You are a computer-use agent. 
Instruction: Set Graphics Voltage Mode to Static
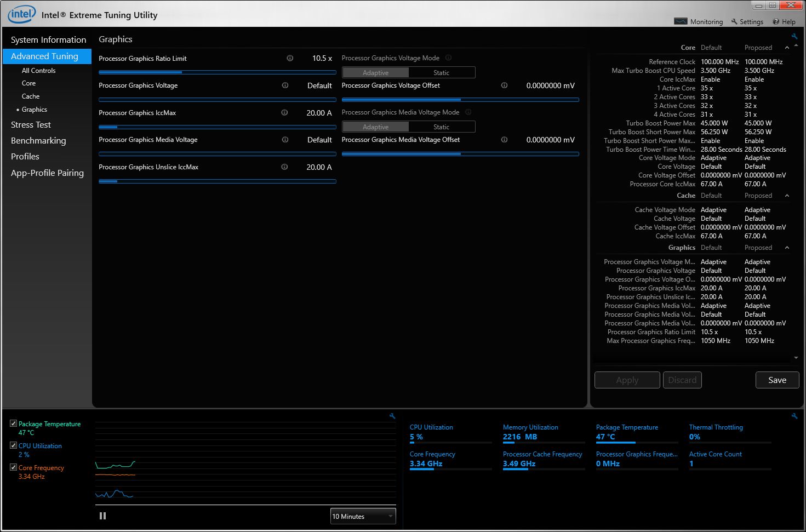442,72
